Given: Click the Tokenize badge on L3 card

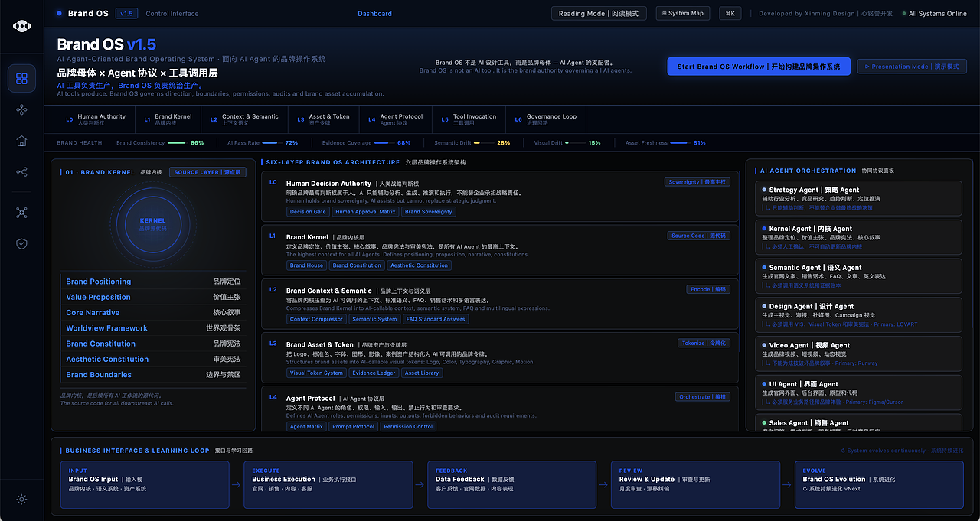Looking at the screenshot, I should [704, 343].
